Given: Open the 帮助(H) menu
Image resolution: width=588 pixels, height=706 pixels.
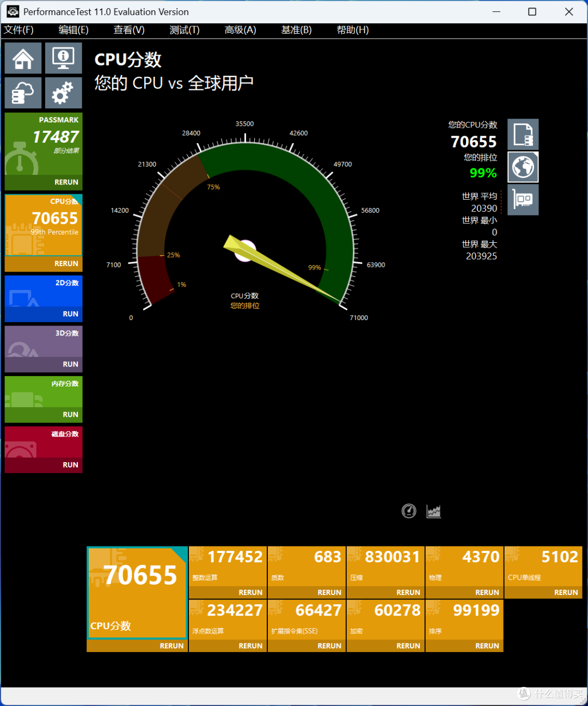Looking at the screenshot, I should click(353, 30).
